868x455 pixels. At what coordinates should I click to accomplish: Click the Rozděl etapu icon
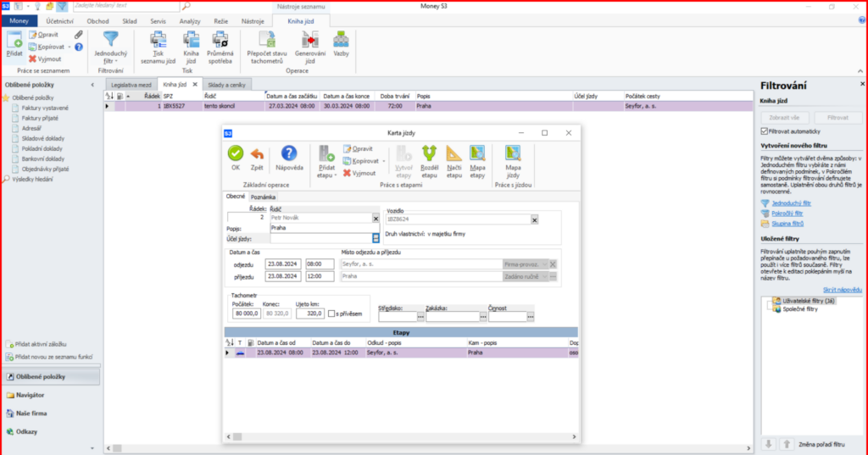pyautogui.click(x=429, y=153)
